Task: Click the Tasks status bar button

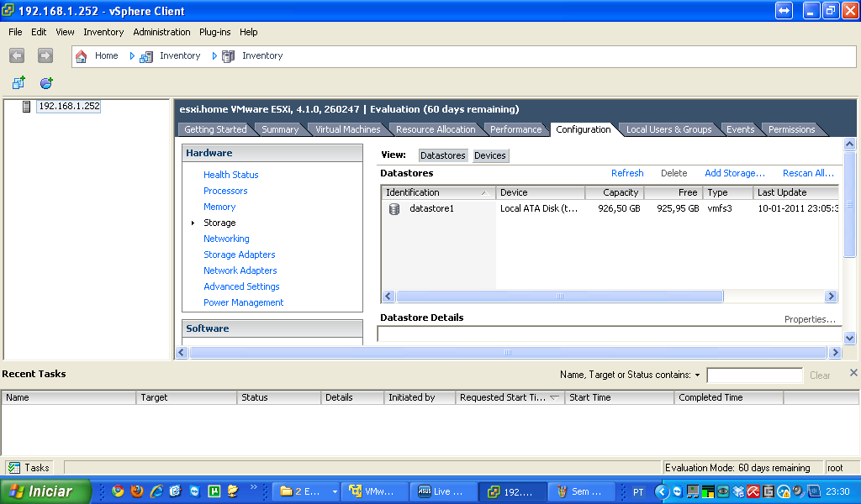Action: (x=28, y=468)
